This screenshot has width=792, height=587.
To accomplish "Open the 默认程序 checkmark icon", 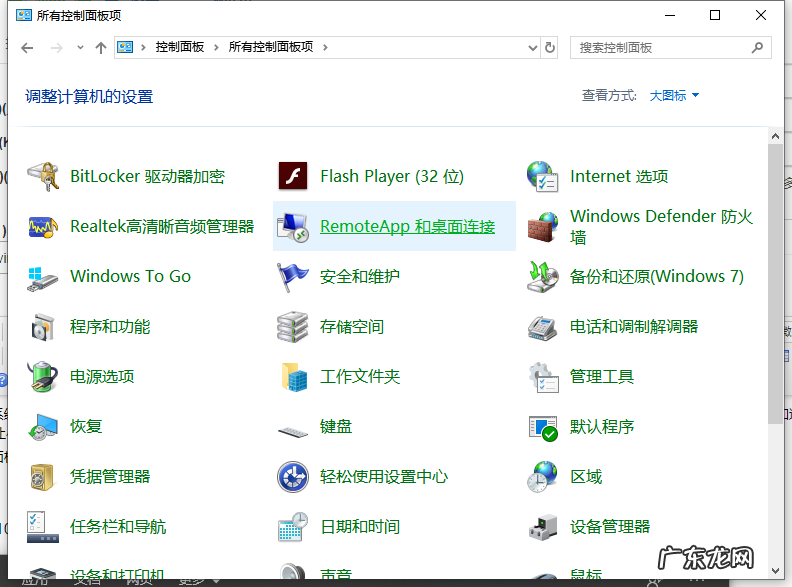I will click(542, 428).
